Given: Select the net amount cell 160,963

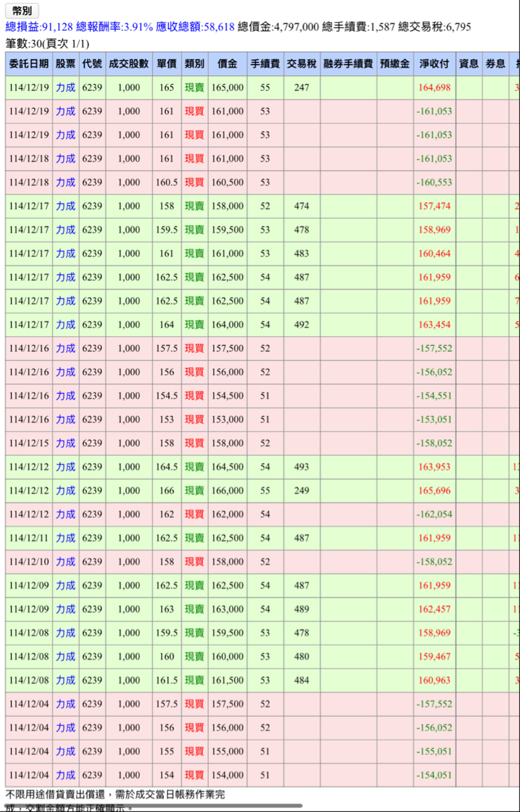Looking at the screenshot, I should (434, 681).
